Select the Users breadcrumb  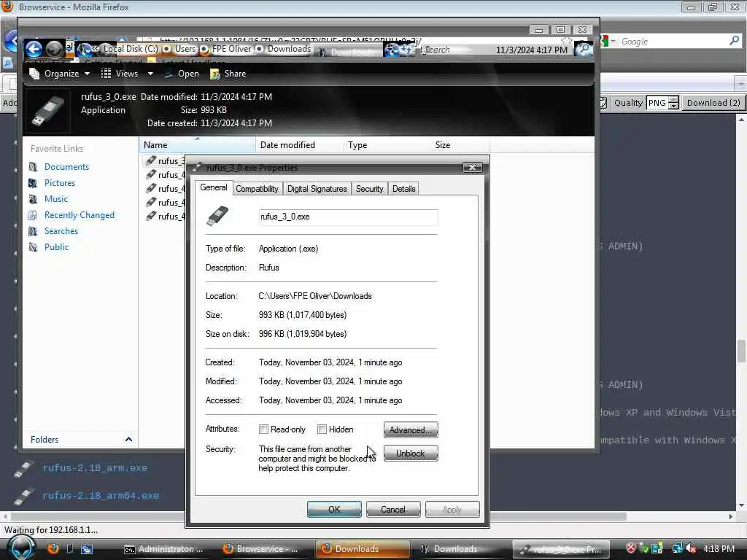coord(185,49)
